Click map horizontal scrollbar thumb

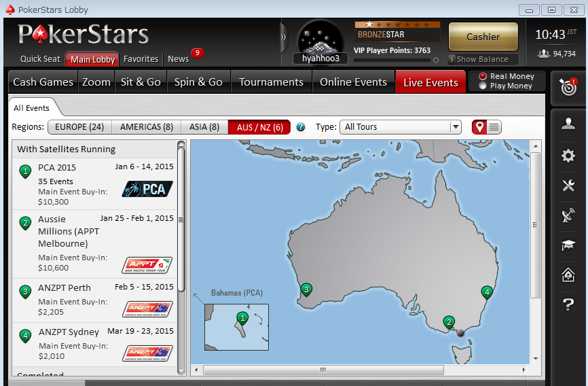pyautogui.click(x=323, y=370)
